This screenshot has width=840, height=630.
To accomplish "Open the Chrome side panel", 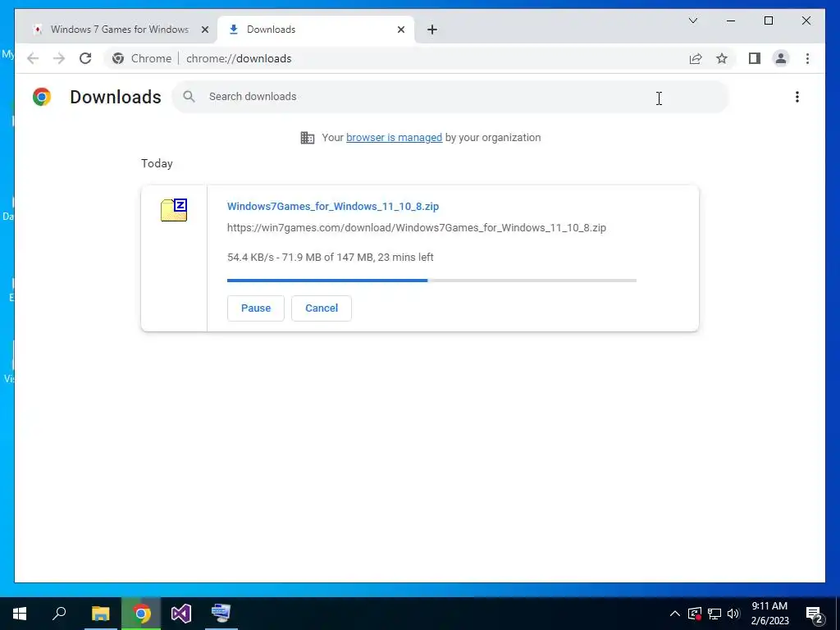I will [x=755, y=58].
